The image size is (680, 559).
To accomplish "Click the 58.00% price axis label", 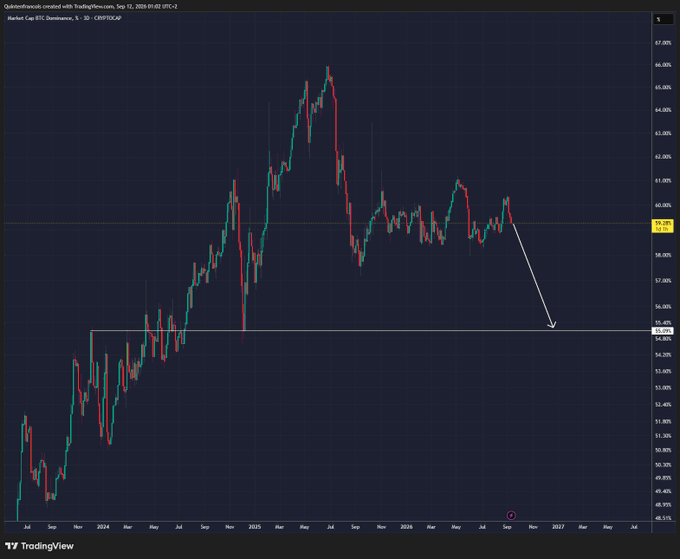I will click(x=663, y=255).
